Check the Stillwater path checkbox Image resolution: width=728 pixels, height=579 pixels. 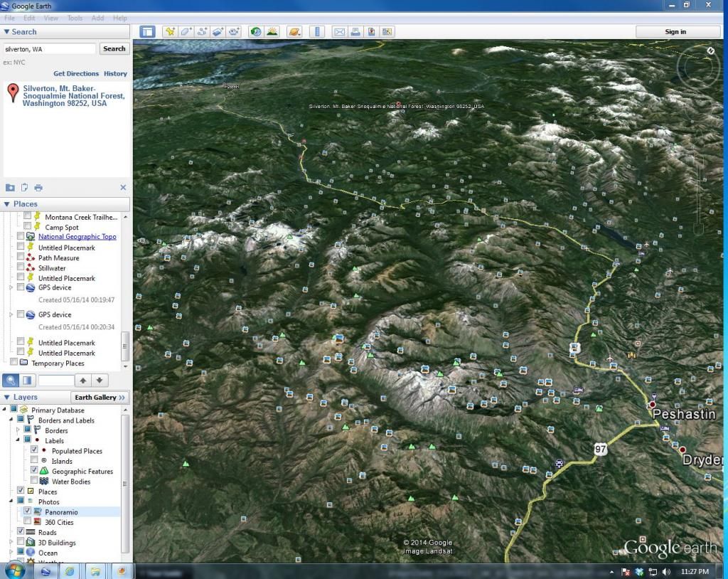(x=21, y=267)
